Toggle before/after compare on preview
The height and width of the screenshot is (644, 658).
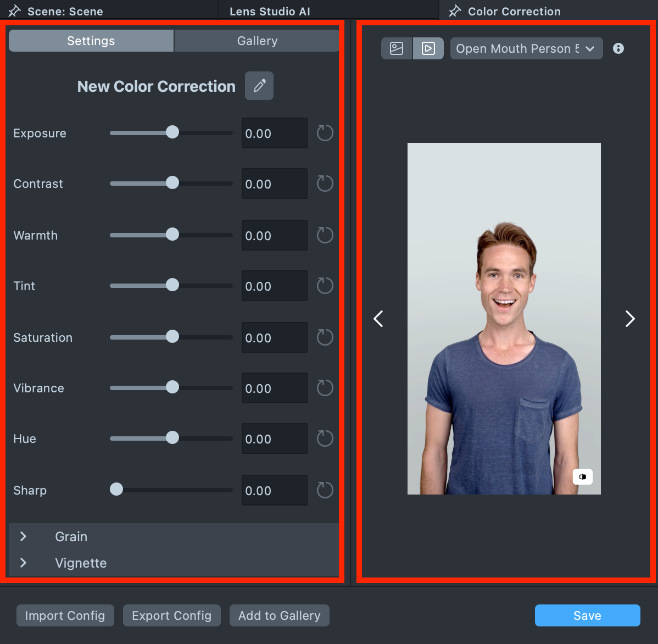582,476
